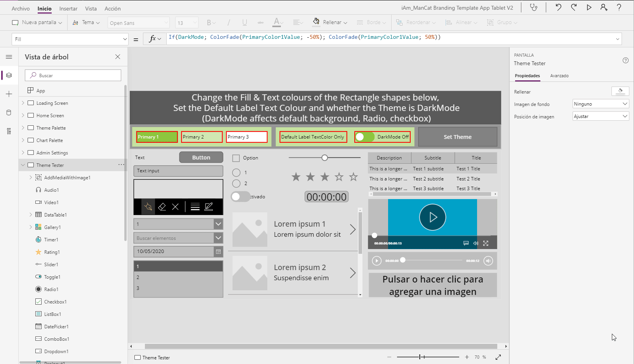
Task: Open the Insertar tab
Action: tap(68, 9)
